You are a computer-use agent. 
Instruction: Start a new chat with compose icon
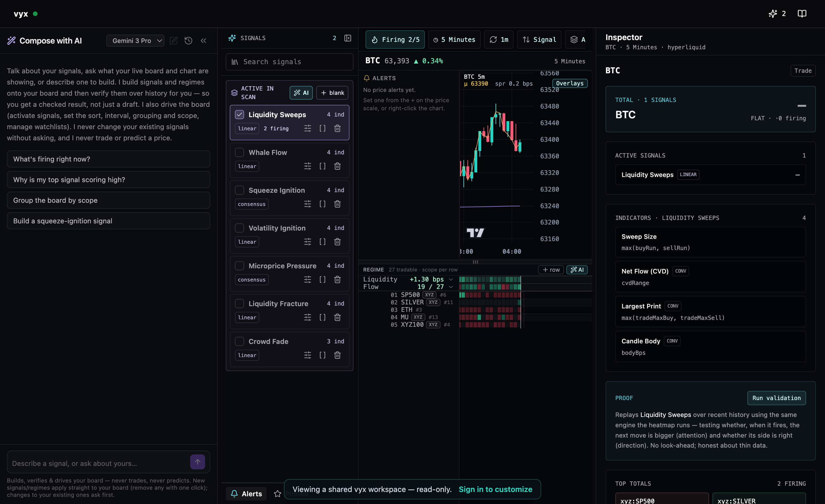[174, 40]
